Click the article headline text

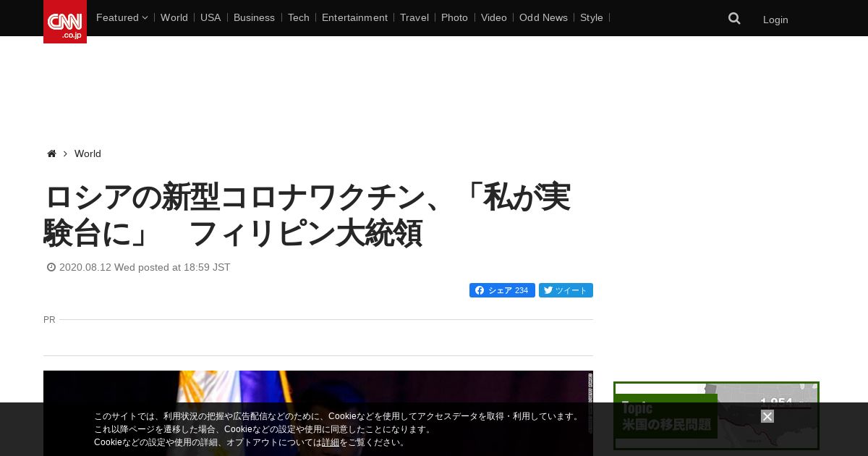307,215
